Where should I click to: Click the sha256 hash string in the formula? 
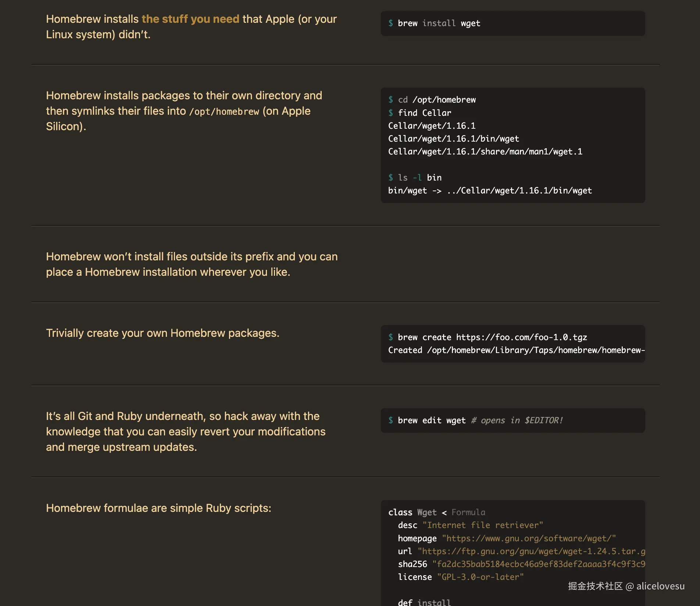click(x=539, y=564)
